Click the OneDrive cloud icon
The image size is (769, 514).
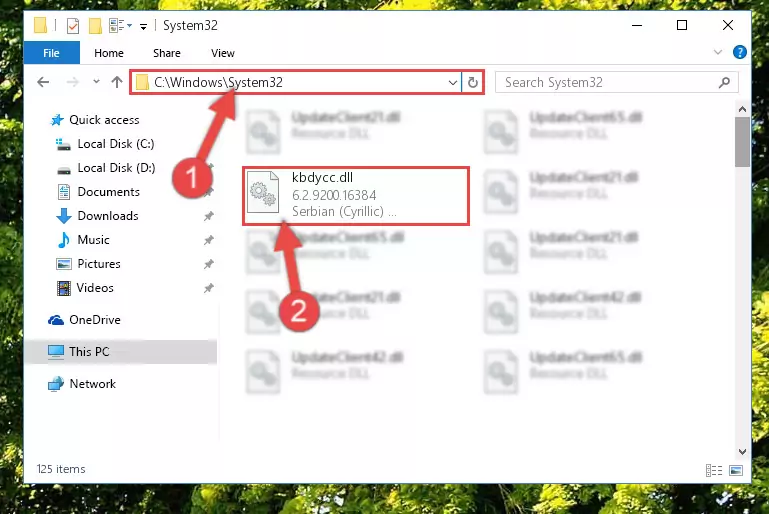(56, 320)
